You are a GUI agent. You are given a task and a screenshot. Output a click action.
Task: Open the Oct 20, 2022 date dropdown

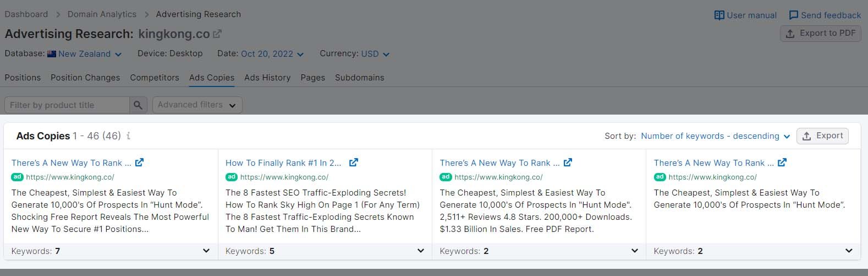tap(272, 54)
